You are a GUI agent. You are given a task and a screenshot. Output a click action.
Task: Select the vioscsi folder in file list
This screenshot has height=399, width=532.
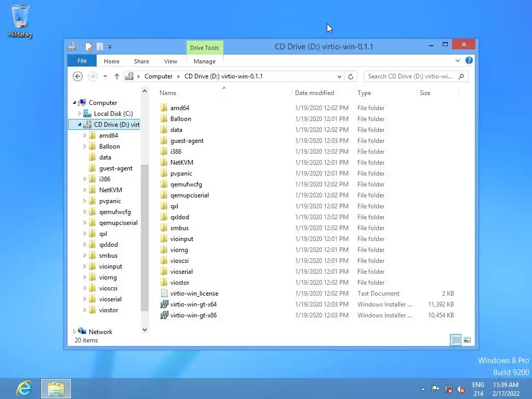coord(179,261)
